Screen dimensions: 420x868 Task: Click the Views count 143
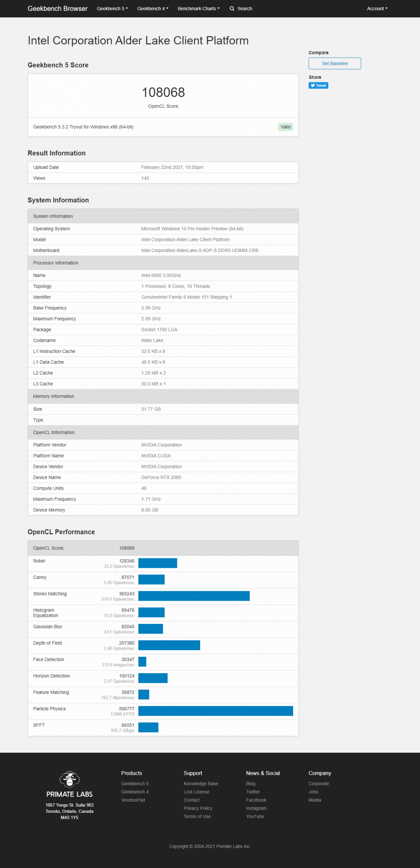tap(145, 178)
